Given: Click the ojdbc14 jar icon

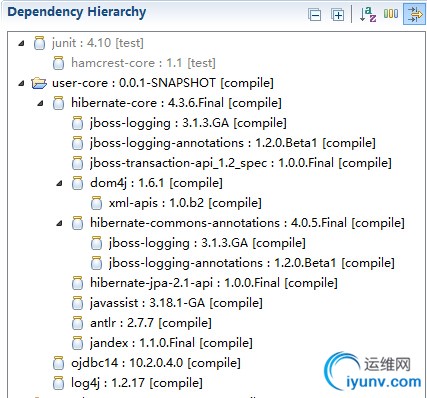Looking at the screenshot, I should tap(59, 363).
